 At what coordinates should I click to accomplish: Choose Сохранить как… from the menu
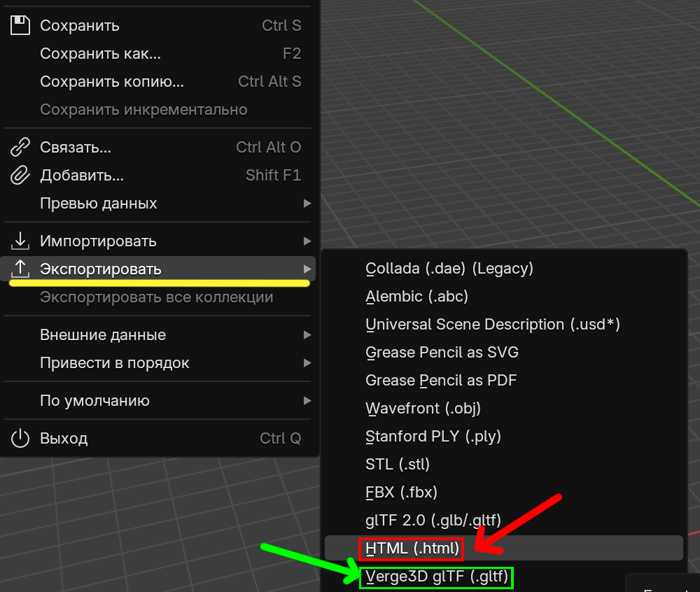[157, 54]
